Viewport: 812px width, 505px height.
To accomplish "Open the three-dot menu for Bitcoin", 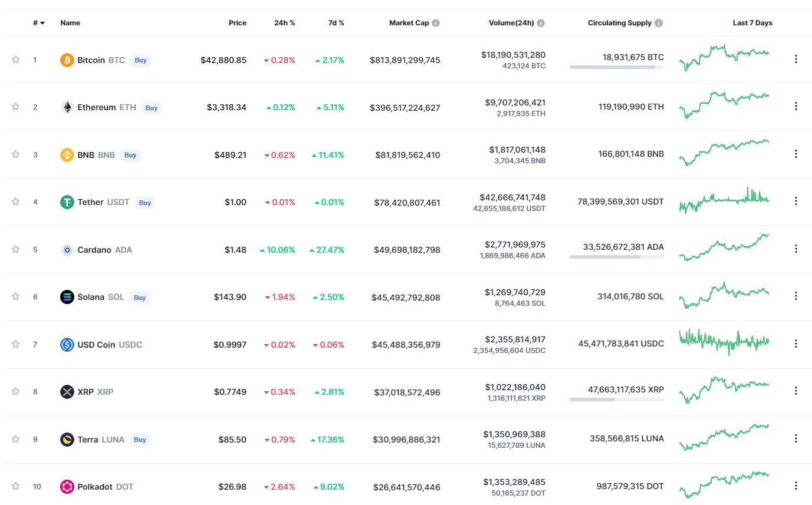I will pyautogui.click(x=796, y=59).
